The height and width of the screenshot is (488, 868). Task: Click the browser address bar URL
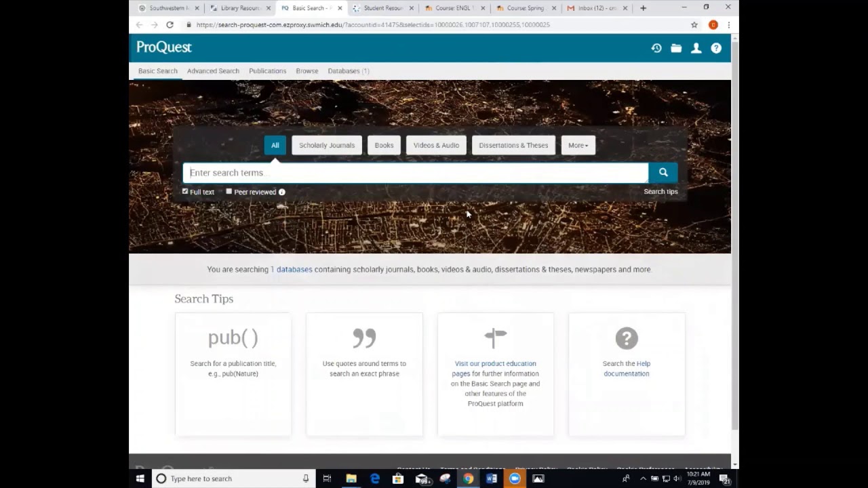point(373,24)
